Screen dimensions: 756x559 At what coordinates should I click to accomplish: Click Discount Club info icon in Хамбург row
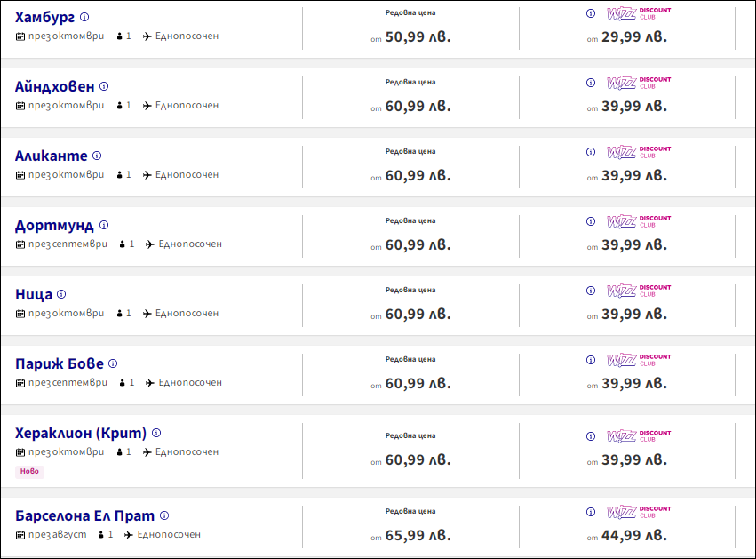point(591,13)
